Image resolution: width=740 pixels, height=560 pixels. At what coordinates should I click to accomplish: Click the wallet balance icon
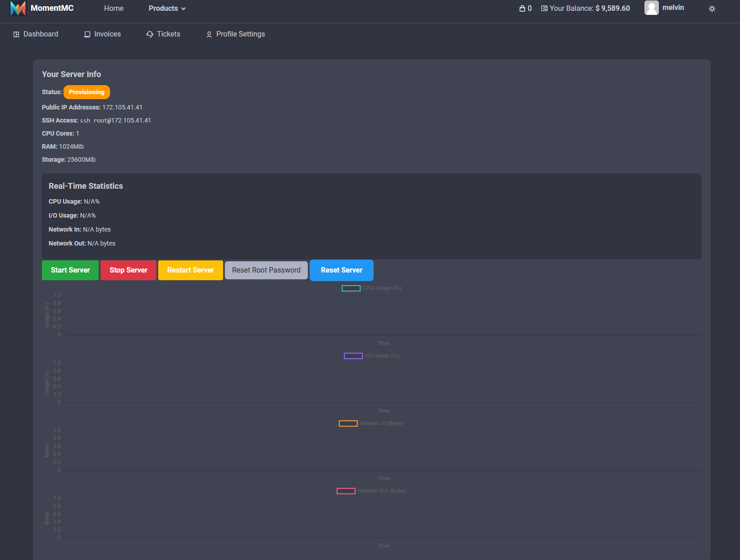point(544,8)
